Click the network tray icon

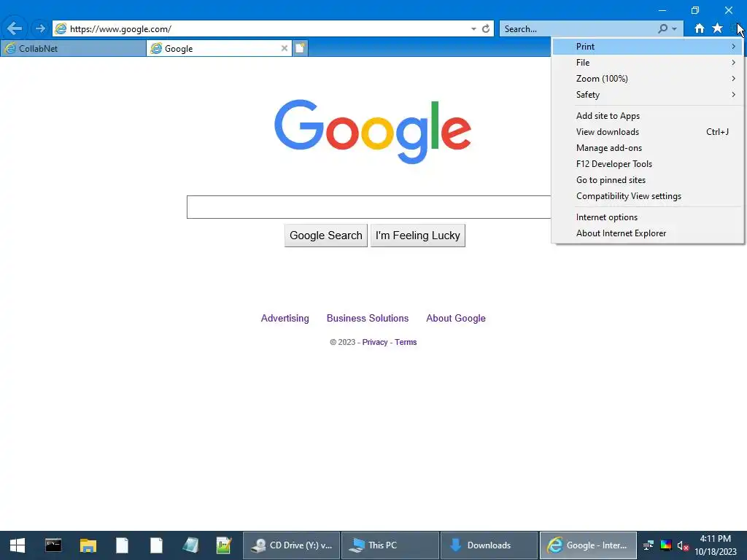pos(649,545)
